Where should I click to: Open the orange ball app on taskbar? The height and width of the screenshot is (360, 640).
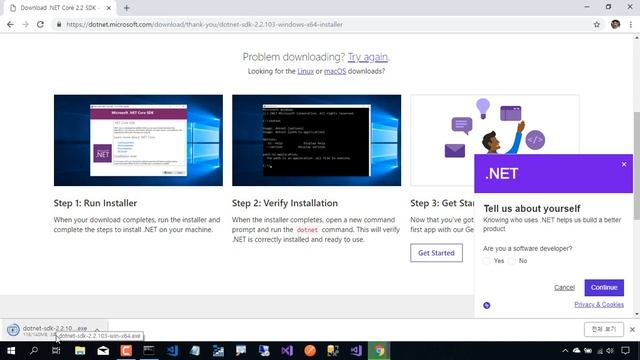click(x=310, y=351)
